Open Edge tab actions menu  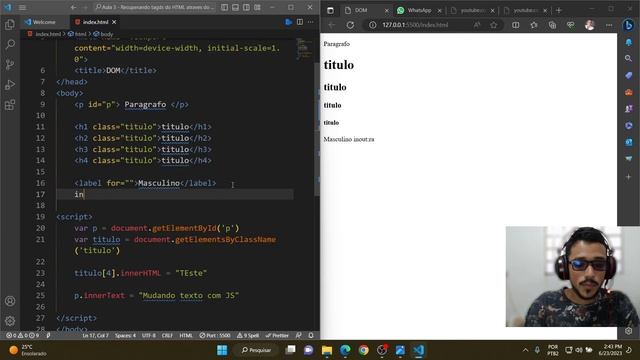[330, 10]
